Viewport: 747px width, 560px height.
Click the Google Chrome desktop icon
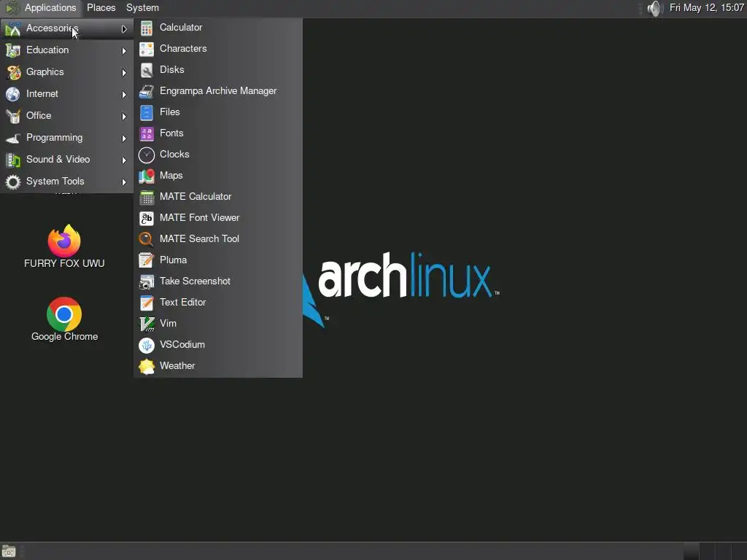coord(64,314)
